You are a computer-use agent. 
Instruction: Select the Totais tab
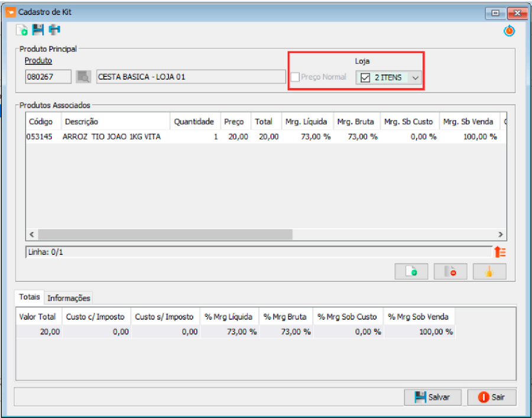tap(30, 297)
